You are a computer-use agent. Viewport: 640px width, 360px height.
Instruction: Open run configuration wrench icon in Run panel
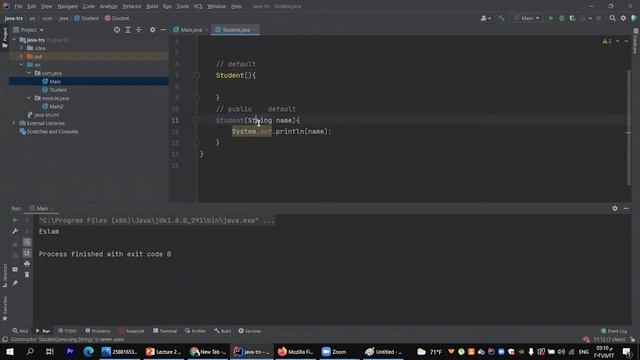point(15,231)
